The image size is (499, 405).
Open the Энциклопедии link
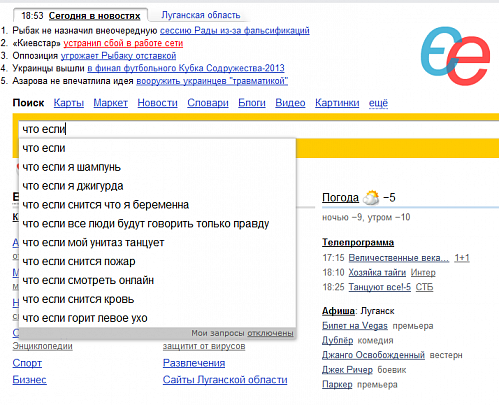click(x=42, y=346)
